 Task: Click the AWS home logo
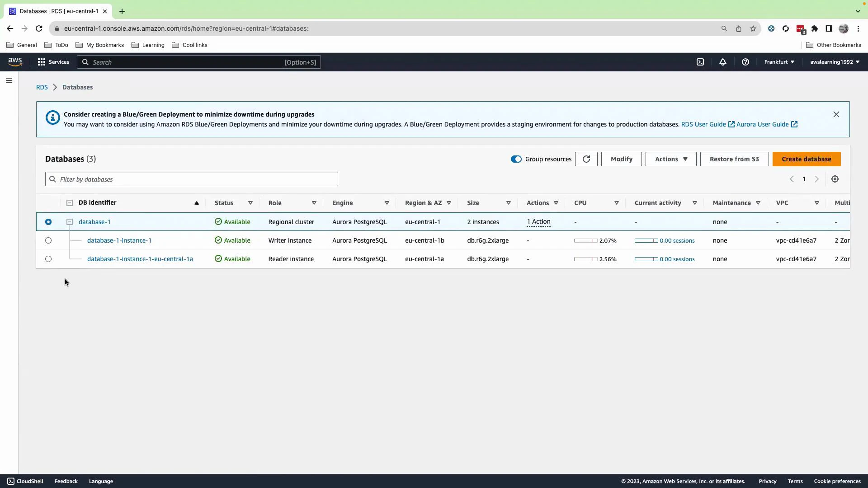click(x=15, y=62)
